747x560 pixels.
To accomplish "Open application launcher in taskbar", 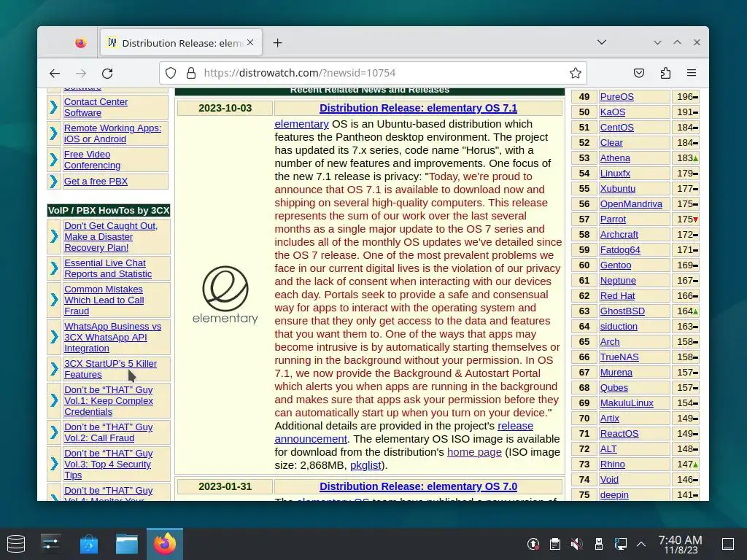I will [x=16, y=544].
